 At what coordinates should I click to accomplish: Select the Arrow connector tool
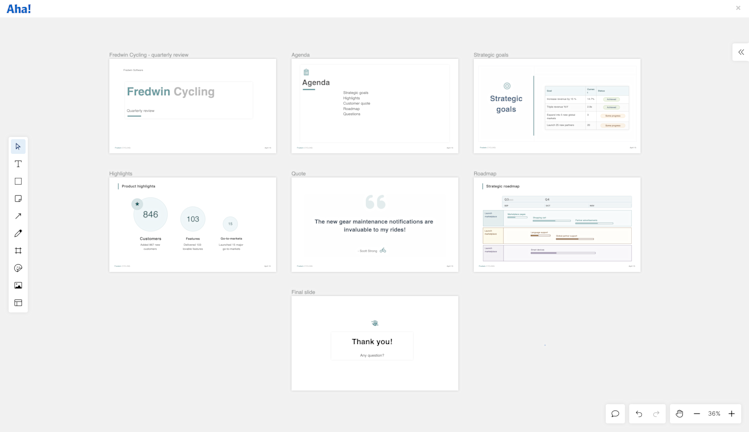tap(18, 216)
